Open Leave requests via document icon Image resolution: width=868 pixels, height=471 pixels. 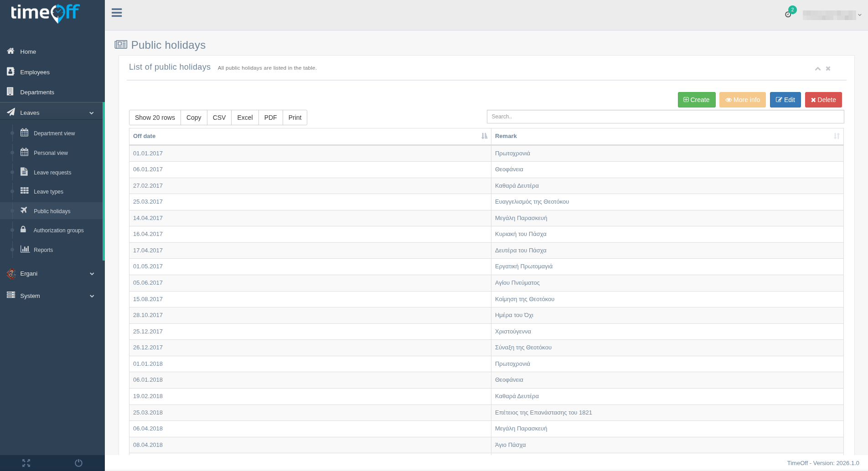pyautogui.click(x=25, y=172)
